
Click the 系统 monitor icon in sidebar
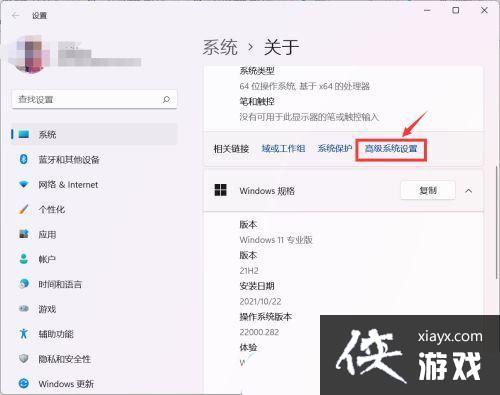coord(24,134)
